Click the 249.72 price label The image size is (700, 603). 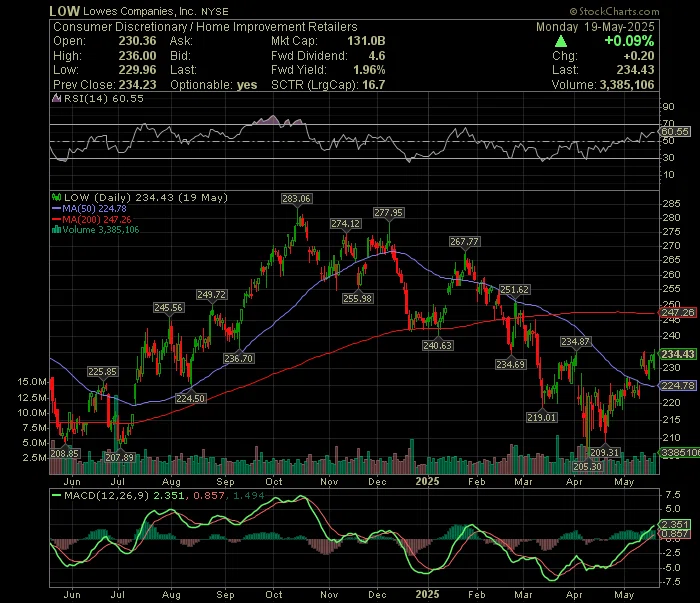(212, 295)
